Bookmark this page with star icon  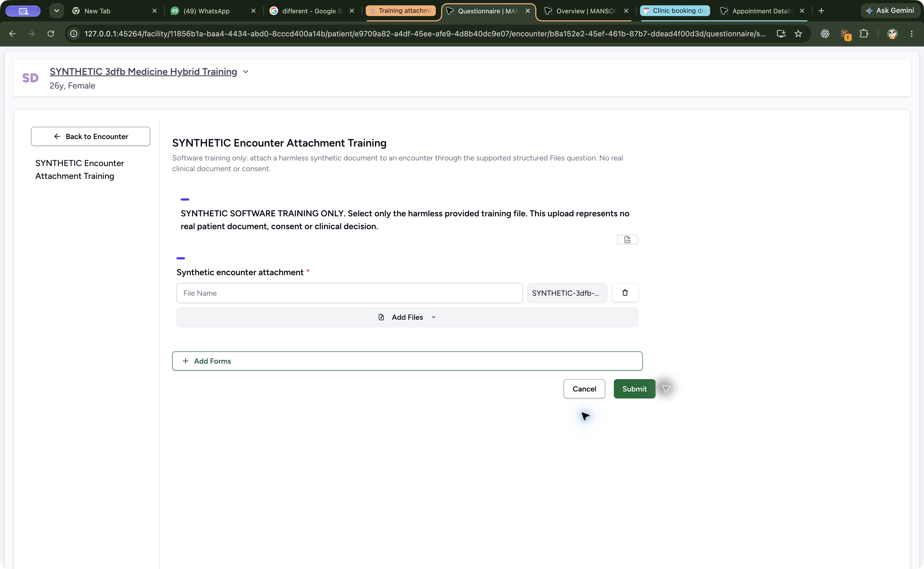pos(798,34)
